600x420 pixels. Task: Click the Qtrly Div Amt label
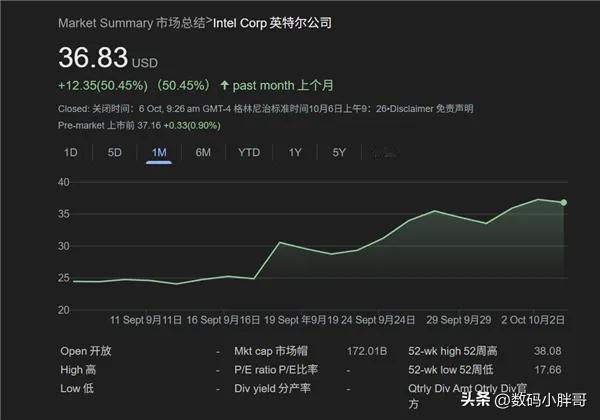[467, 395]
